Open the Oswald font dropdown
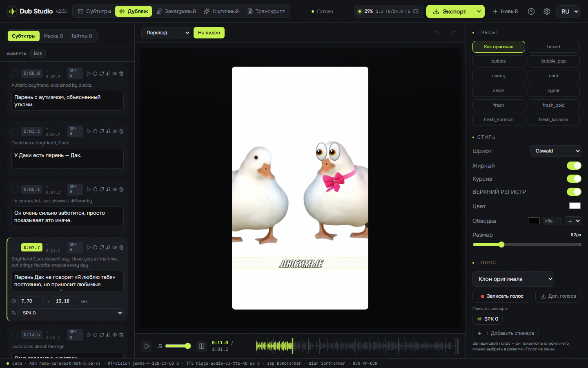The width and height of the screenshot is (588, 368). (556, 151)
